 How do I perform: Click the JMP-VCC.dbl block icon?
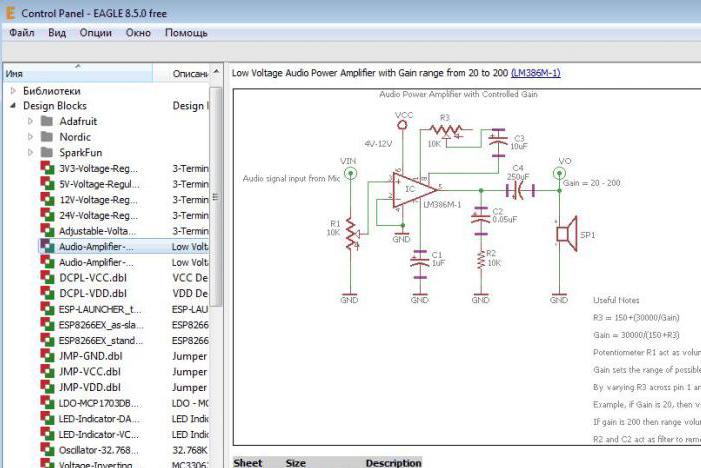[47, 371]
